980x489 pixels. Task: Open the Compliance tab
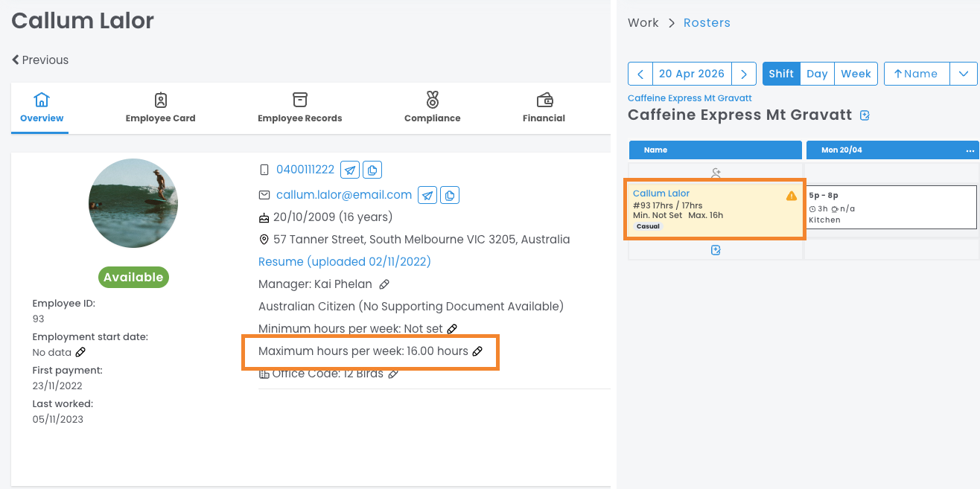pos(432,108)
